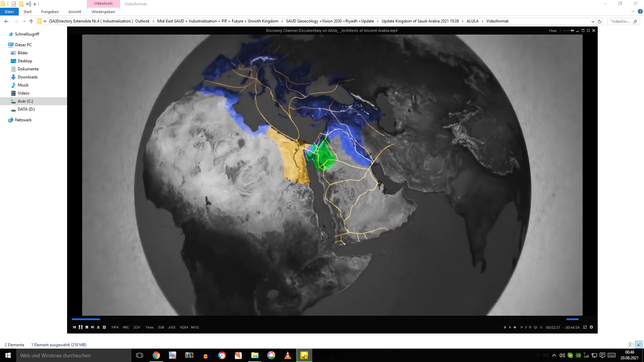Open the EQ equalizer
The height and width of the screenshot is (362, 644).
172,327
